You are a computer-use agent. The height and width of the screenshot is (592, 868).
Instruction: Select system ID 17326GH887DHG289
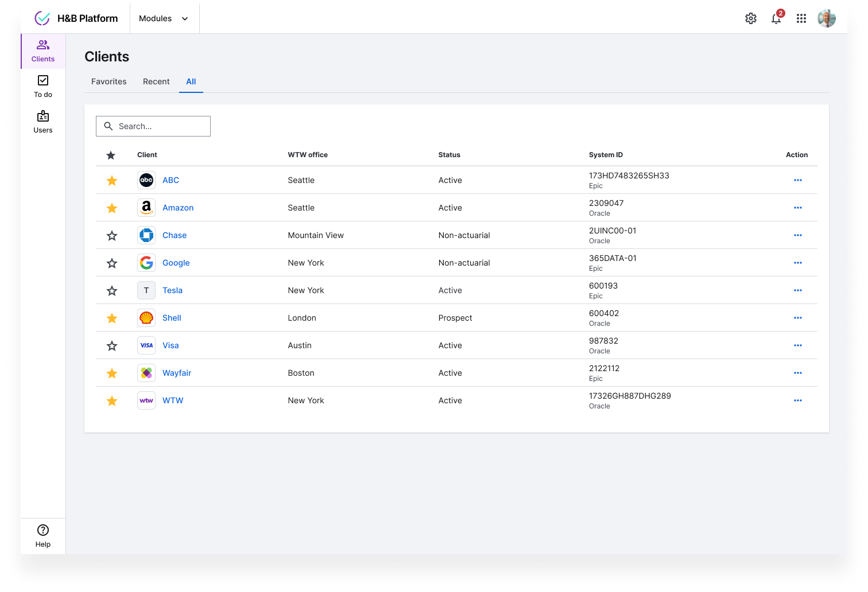pyautogui.click(x=630, y=396)
